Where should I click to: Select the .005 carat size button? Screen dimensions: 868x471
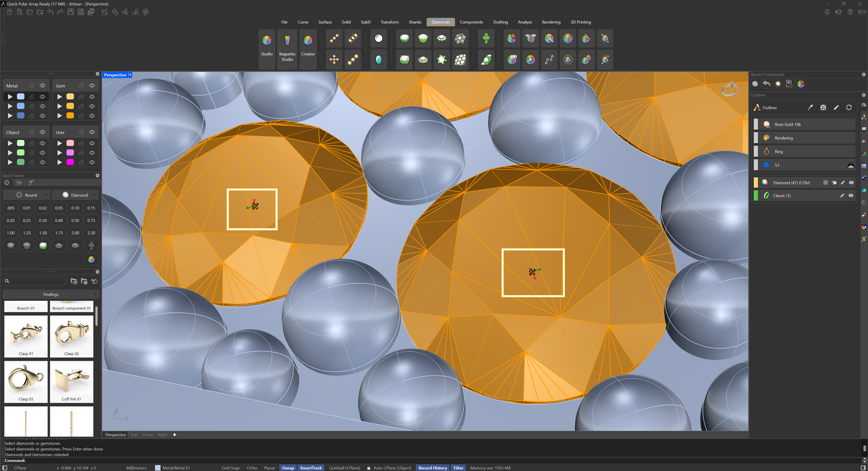point(11,208)
